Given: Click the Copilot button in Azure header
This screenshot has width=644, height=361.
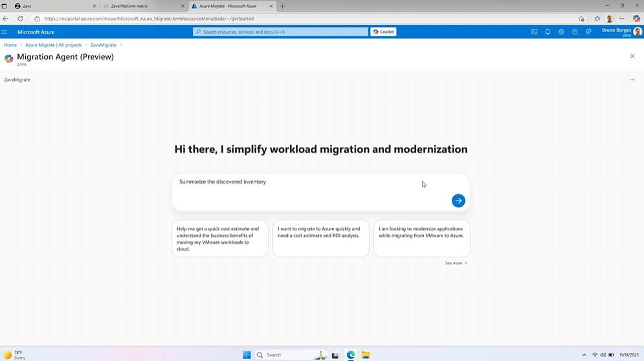Looking at the screenshot, I should (383, 32).
